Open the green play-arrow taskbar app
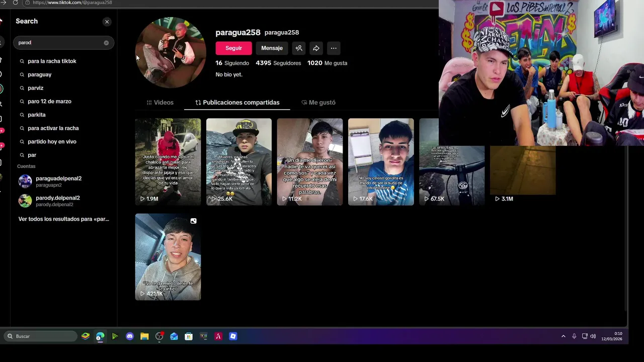 [115, 336]
